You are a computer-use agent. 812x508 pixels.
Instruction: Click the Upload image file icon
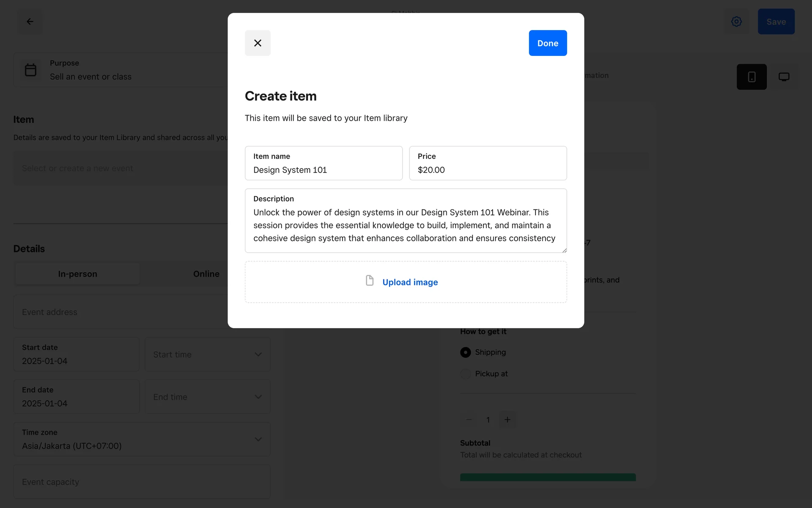click(x=370, y=281)
